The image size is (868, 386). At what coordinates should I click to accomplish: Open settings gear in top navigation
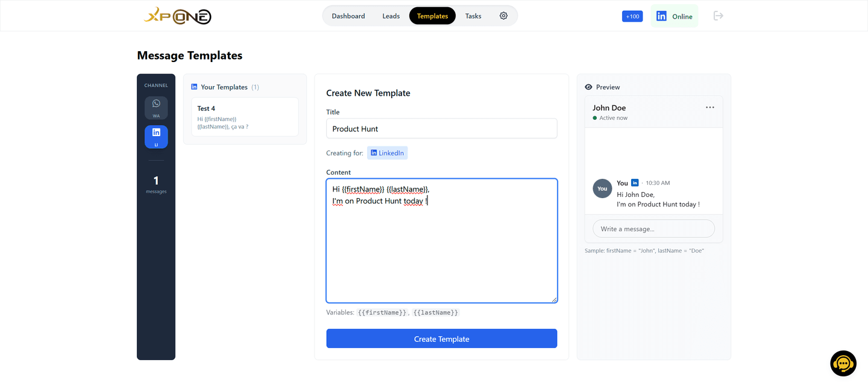click(504, 16)
